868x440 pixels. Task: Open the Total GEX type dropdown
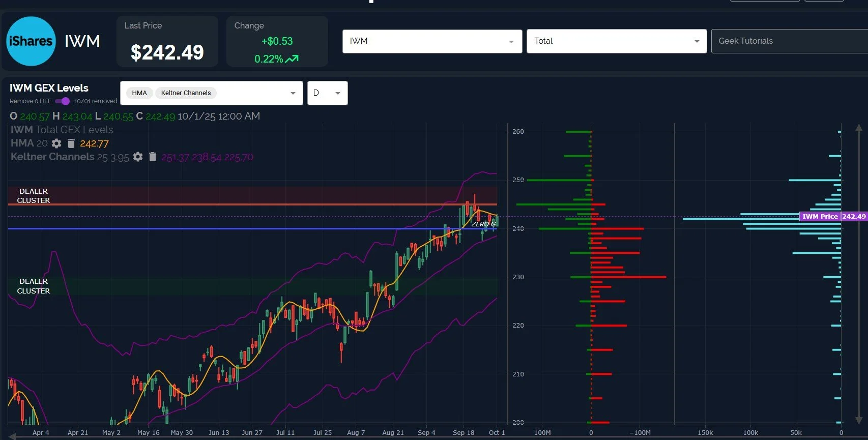[616, 41]
